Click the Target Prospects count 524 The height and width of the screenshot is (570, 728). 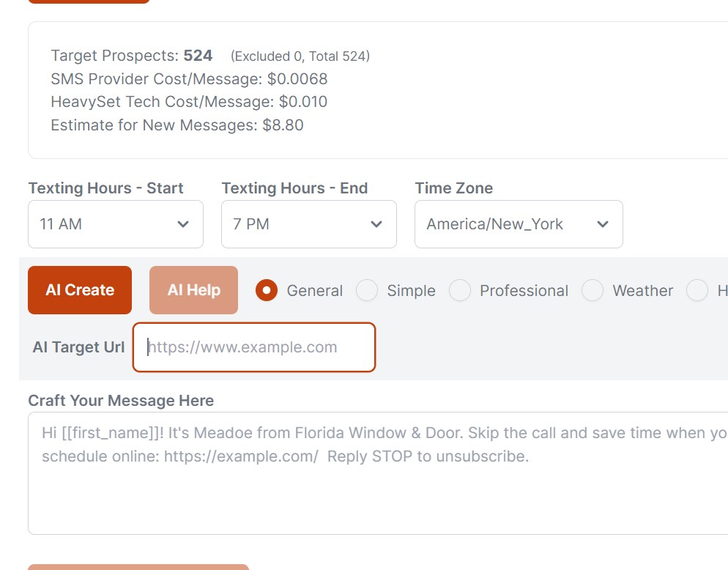click(198, 56)
